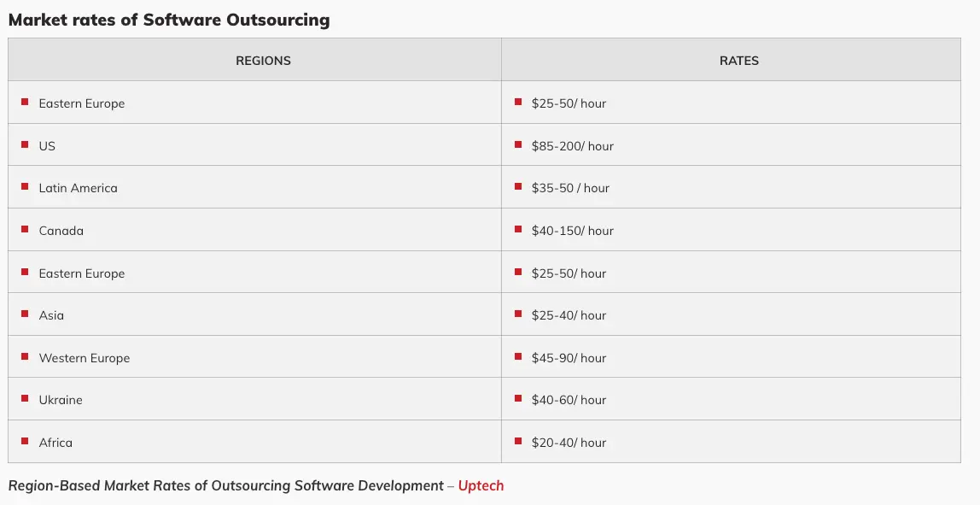Click the red bullet beside Ukraine
Screen dimensions: 980x505
pos(25,399)
